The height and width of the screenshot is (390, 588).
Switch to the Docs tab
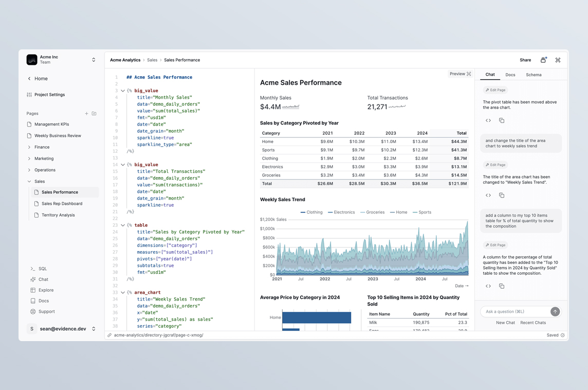pos(510,75)
